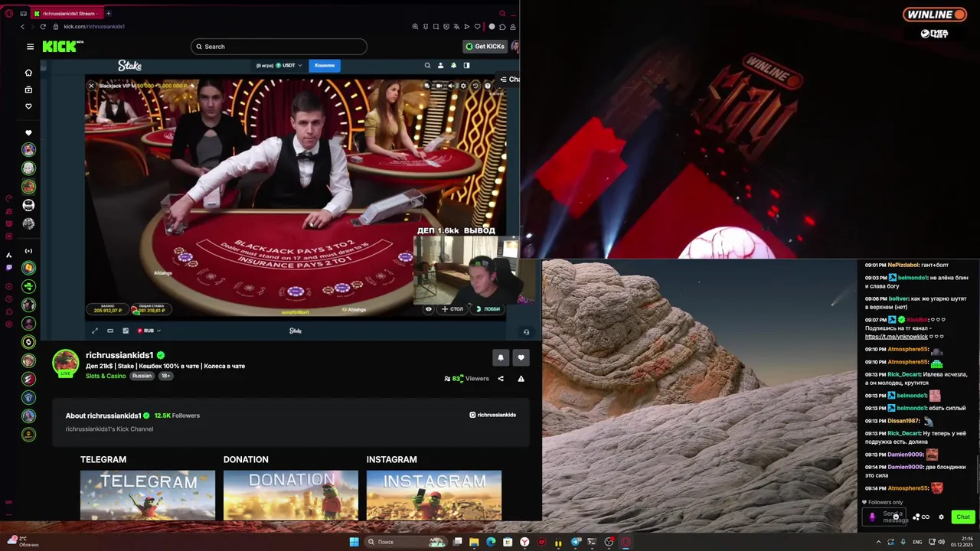Switch ENG keyboard language in tray
The height and width of the screenshot is (551, 980).
(x=917, y=542)
